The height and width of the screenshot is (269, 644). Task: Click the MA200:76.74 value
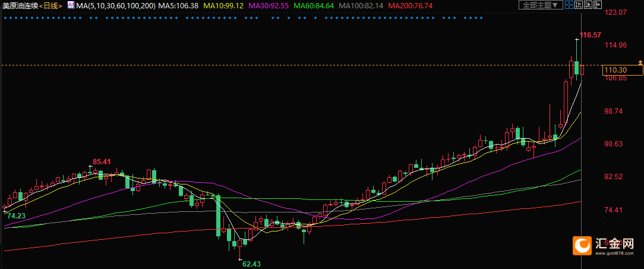click(x=411, y=6)
